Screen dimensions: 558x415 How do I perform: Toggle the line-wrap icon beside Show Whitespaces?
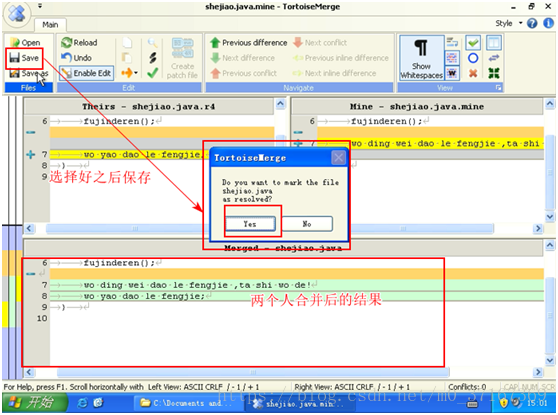(452, 43)
